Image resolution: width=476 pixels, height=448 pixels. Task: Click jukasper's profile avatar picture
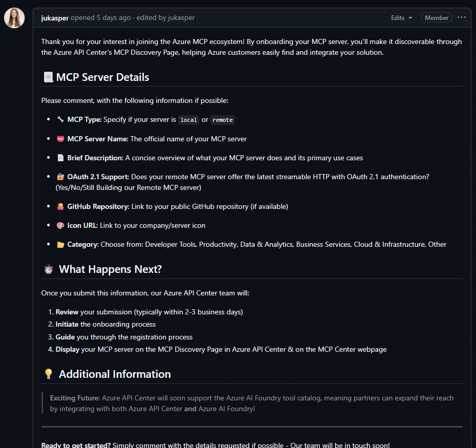[14, 18]
